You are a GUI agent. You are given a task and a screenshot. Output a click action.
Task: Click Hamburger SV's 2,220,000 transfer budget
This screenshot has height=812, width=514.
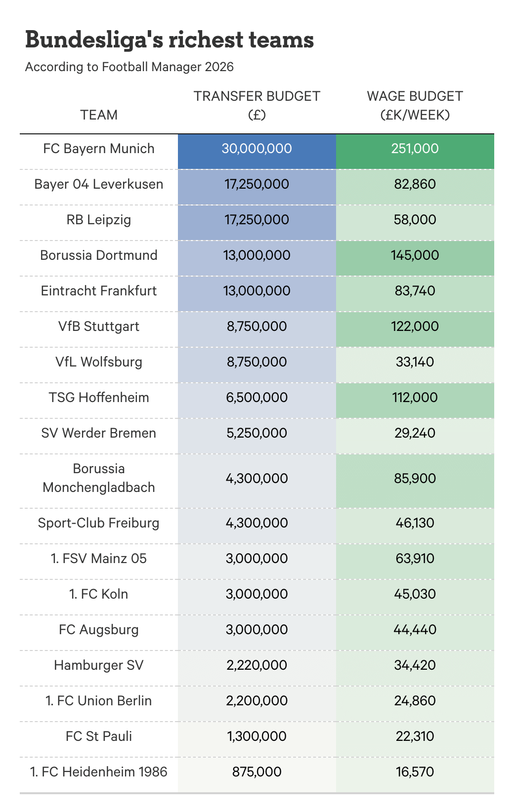point(257,665)
